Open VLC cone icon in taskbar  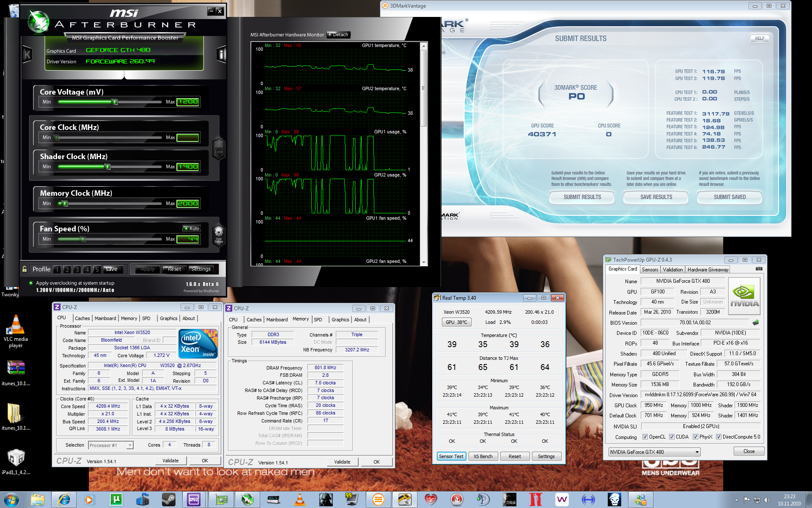coord(299,500)
